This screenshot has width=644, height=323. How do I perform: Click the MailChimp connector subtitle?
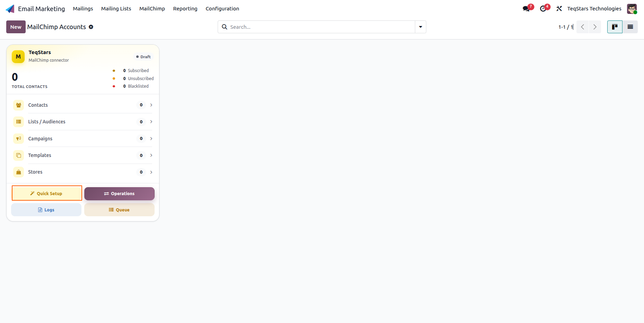tap(49, 60)
